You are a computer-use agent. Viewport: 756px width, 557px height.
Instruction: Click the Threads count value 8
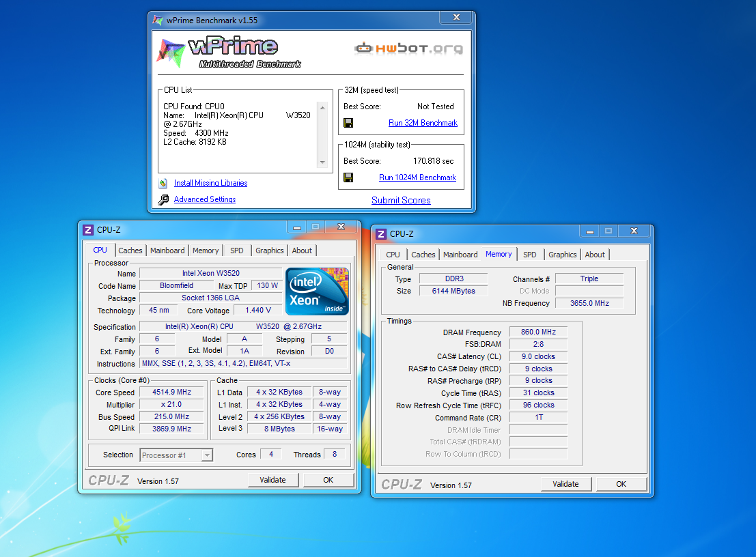click(x=335, y=454)
